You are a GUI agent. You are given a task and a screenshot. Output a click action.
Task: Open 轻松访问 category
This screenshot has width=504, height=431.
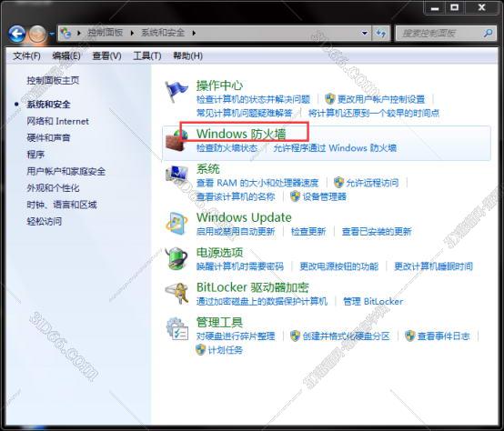click(x=44, y=221)
